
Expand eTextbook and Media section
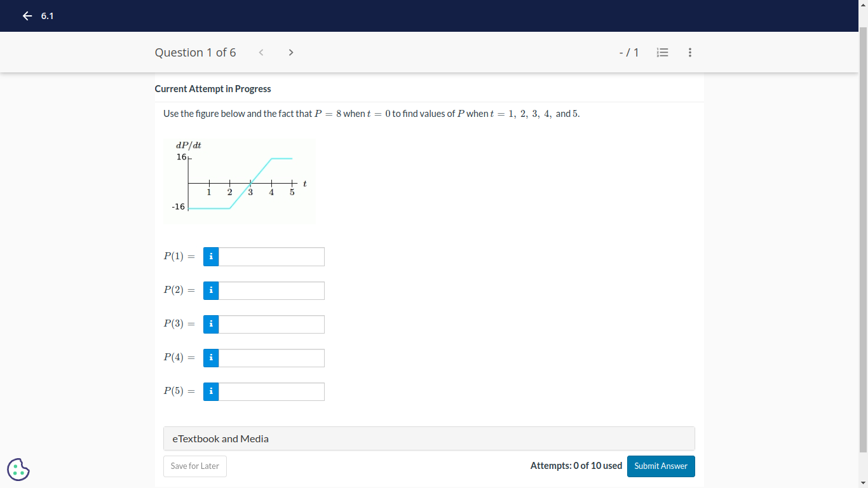[429, 438]
